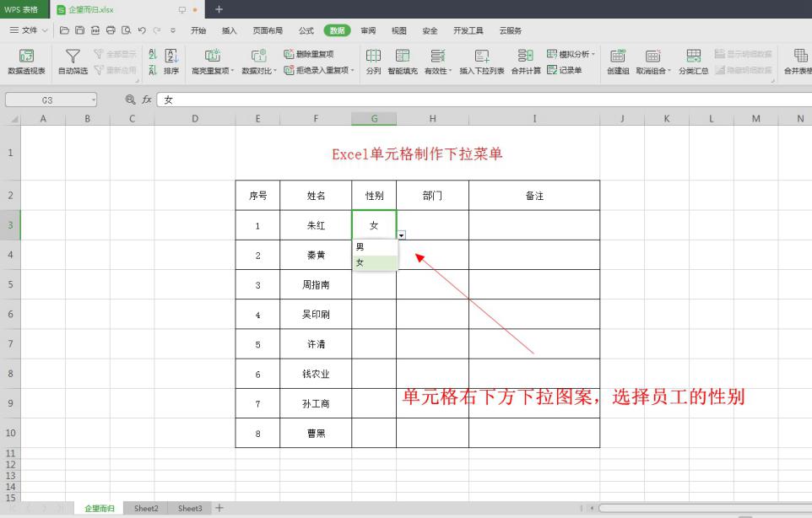The height and width of the screenshot is (518, 812).
Task: Open the 数据透视表 pivot table tool
Action: point(26,60)
